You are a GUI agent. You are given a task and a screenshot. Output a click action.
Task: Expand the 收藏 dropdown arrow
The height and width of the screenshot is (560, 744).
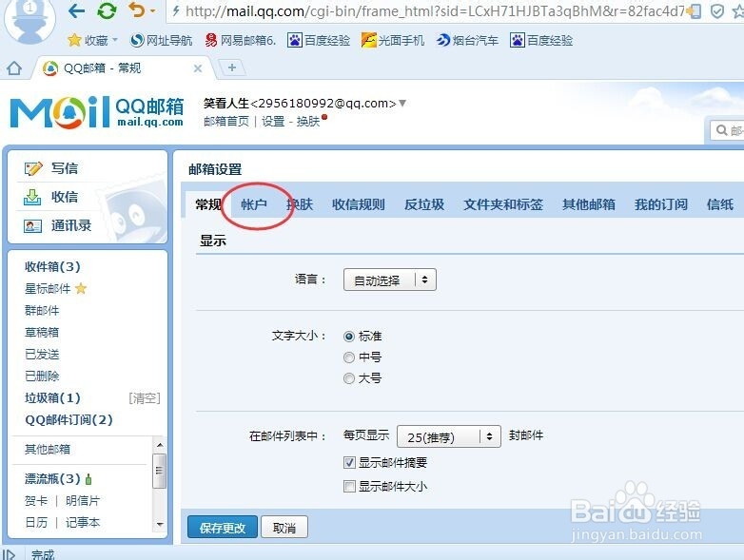[x=115, y=40]
